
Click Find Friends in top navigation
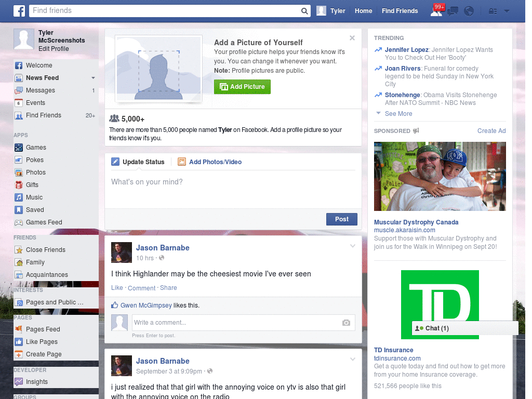pos(400,11)
